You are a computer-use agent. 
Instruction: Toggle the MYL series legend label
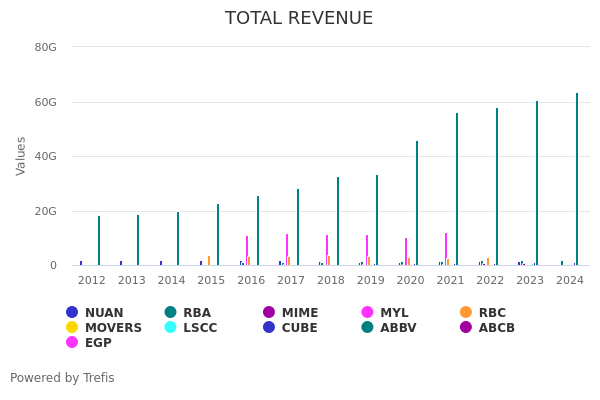394,313
